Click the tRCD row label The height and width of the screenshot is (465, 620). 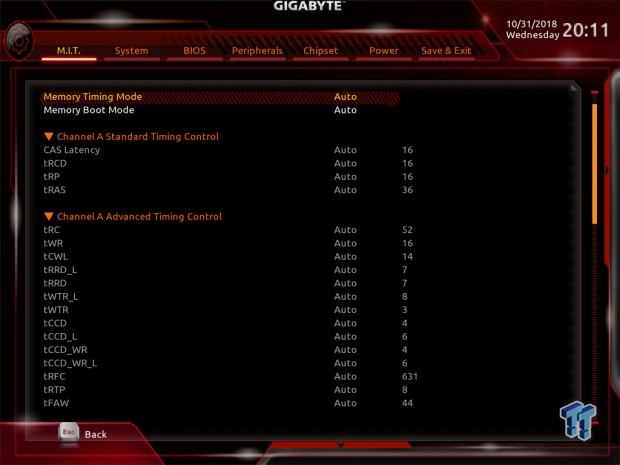(55, 163)
